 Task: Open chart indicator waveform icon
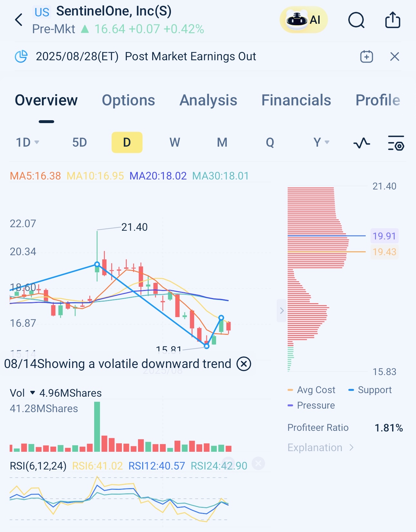coord(362,143)
